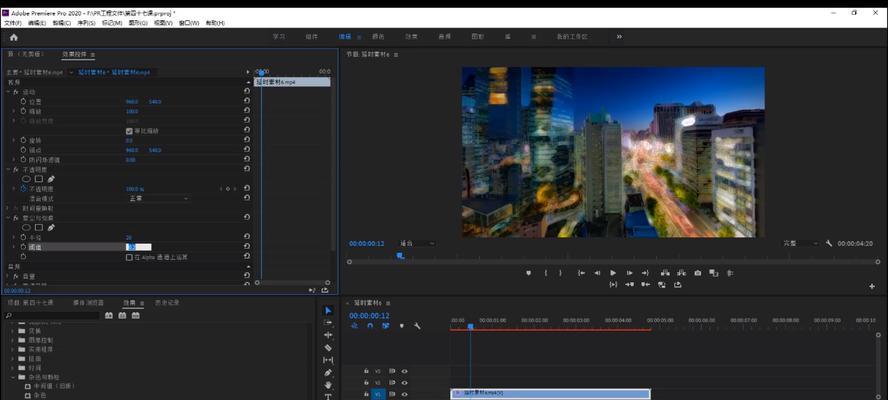Click Export Frame camera icon
The image size is (888, 400).
[698, 273]
